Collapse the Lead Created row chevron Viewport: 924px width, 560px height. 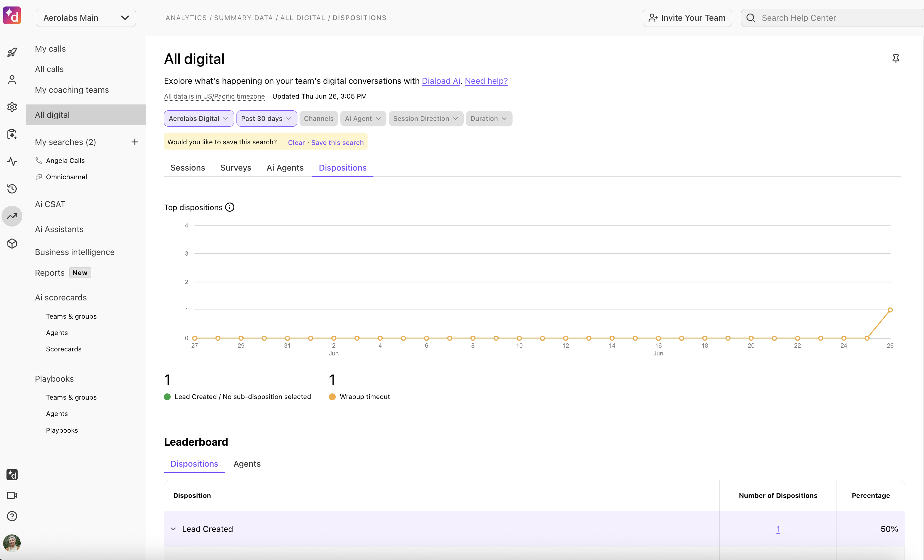(173, 529)
